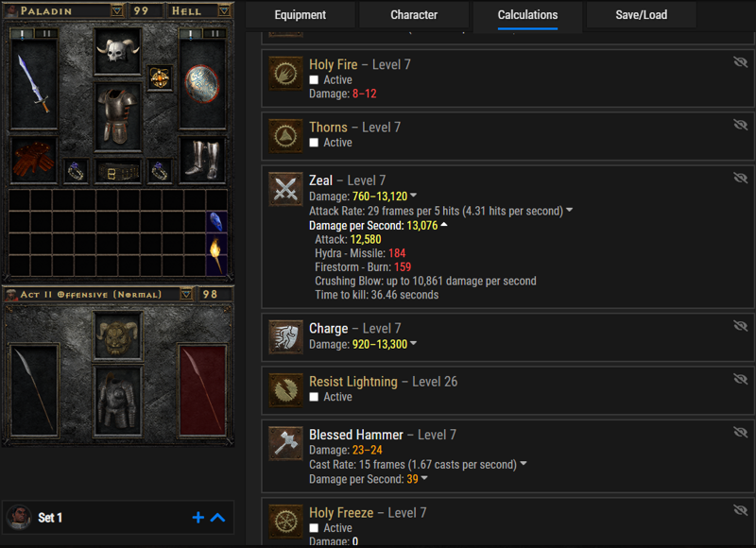Switch to the Equipment tab
Screen dimensions: 756x548
pyautogui.click(x=300, y=15)
